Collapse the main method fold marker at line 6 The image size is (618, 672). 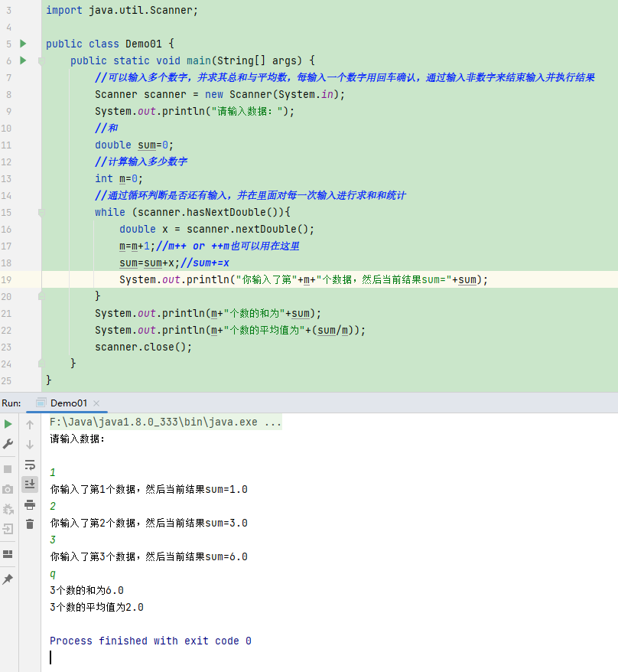(x=41, y=61)
